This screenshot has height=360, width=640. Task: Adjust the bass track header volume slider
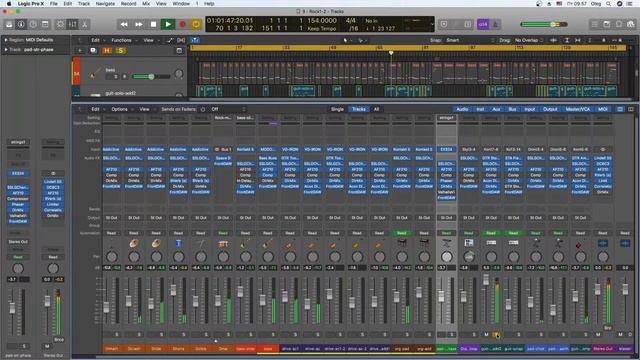[151, 76]
